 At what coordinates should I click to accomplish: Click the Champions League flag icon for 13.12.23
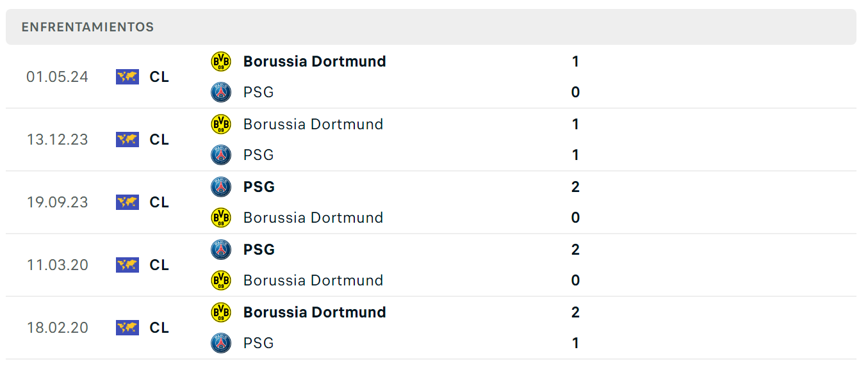[127, 140]
